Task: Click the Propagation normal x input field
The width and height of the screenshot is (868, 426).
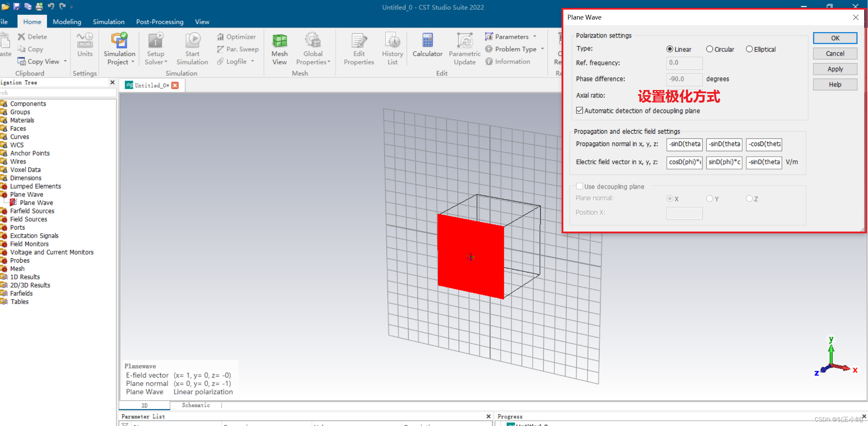Action: [684, 144]
